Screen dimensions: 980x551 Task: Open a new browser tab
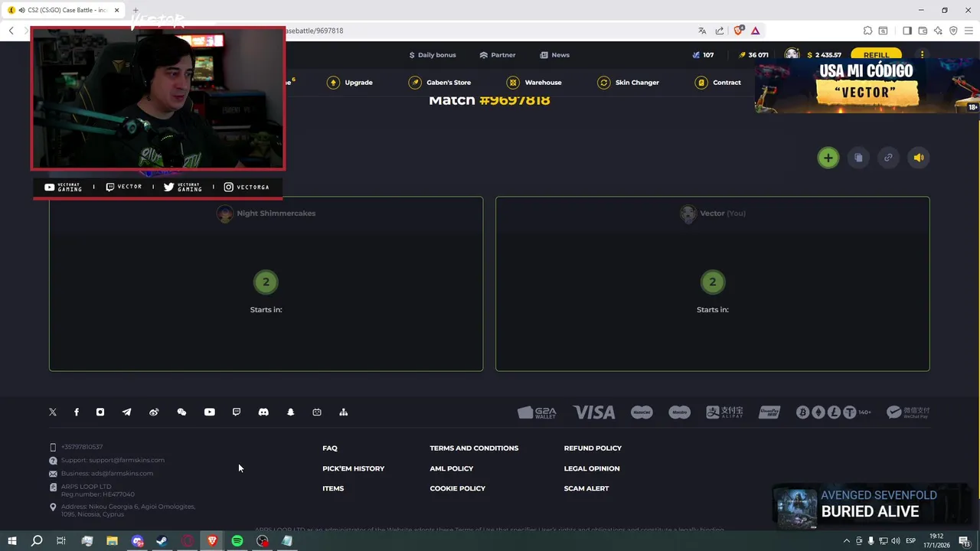(136, 10)
